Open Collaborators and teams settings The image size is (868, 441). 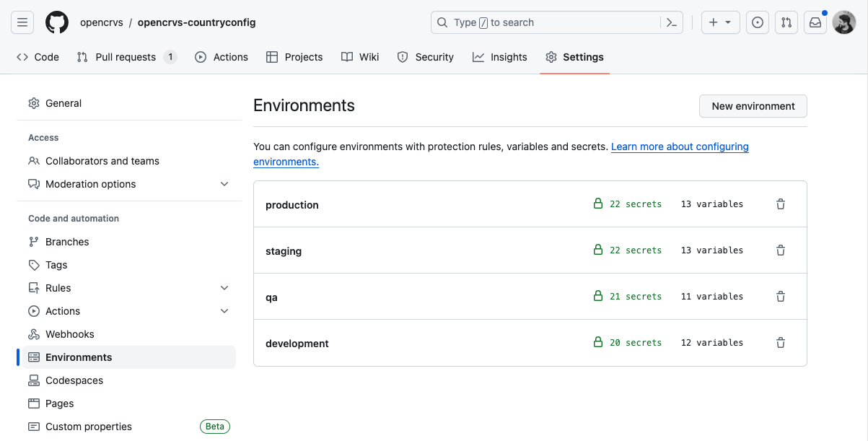pos(129,161)
